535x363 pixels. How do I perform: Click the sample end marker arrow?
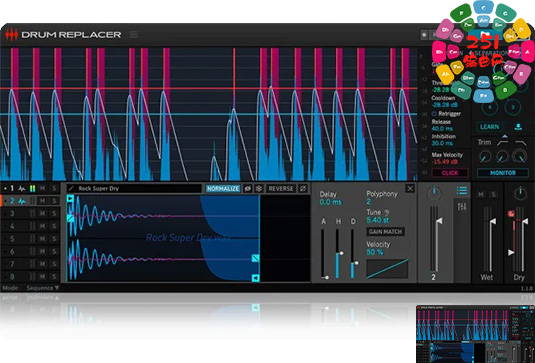[256, 278]
